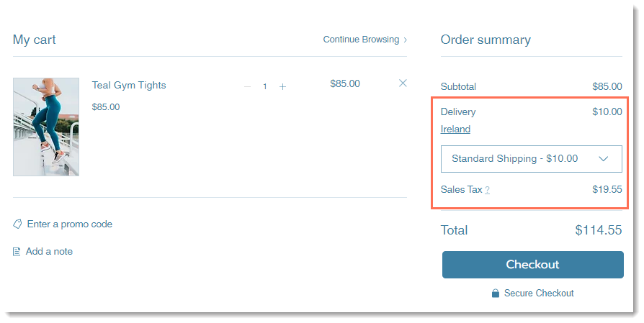644x323 pixels.
Task: Expand shipping options with chevron arrow
Action: [604, 159]
